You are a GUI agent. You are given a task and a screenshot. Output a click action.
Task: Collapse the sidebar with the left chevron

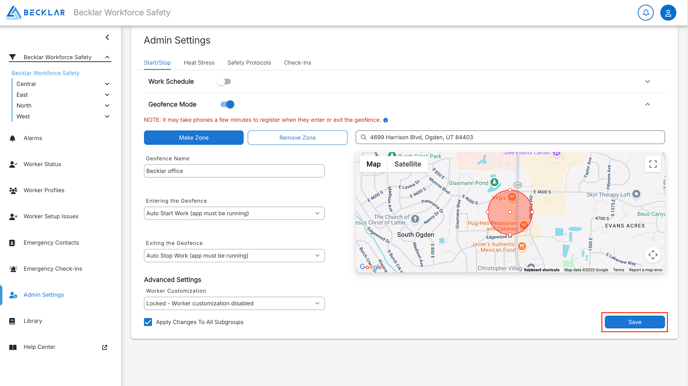click(107, 37)
